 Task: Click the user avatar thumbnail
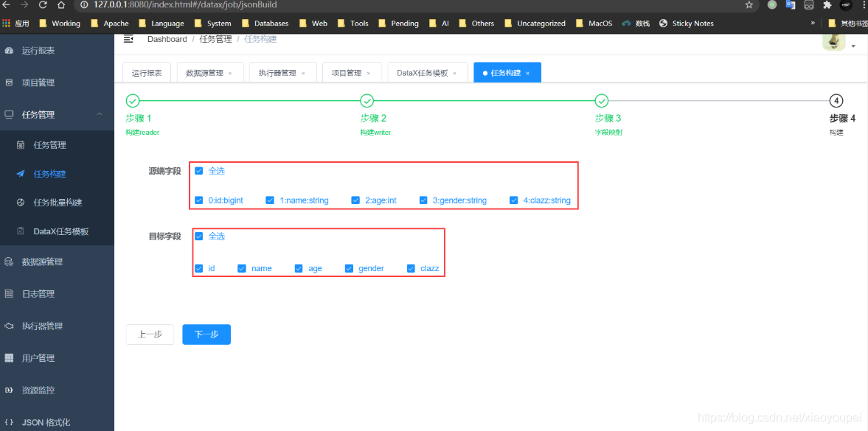(x=833, y=41)
